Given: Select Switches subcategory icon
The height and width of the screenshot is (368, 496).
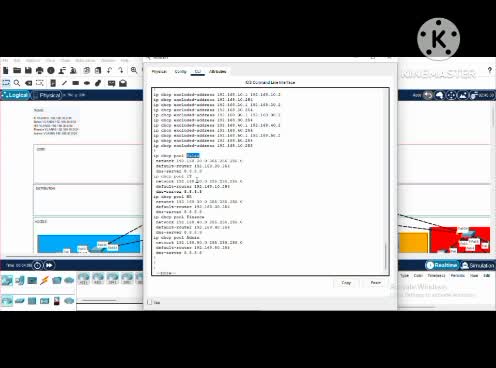Looking at the screenshot, I should coord(20,301).
